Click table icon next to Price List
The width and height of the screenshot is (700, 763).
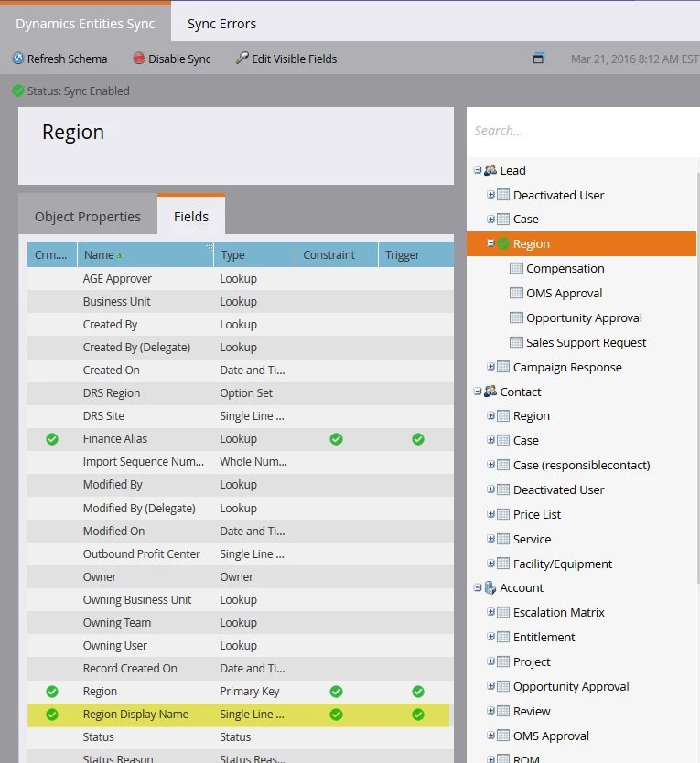click(x=503, y=514)
